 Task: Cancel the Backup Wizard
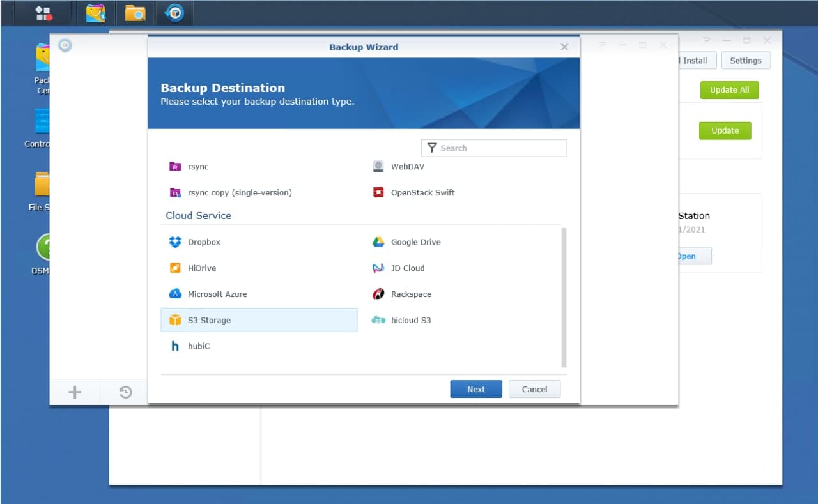[x=534, y=389]
